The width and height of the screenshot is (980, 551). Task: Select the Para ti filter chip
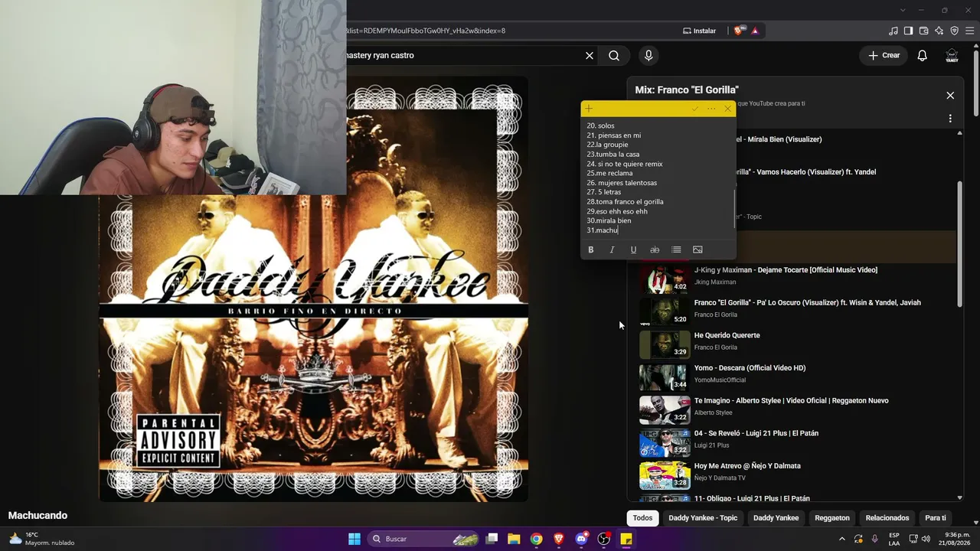(935, 518)
